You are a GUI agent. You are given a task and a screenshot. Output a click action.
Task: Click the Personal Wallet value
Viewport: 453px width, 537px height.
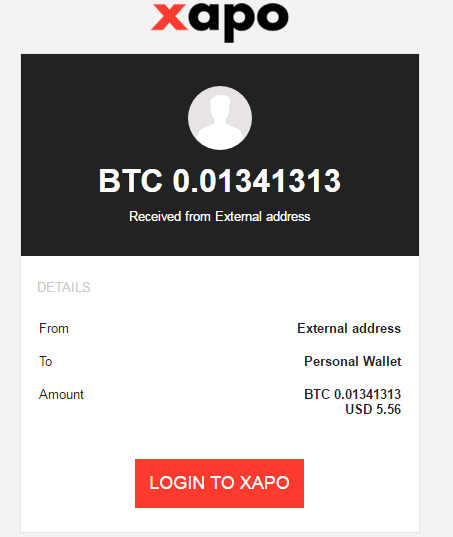coord(353,361)
